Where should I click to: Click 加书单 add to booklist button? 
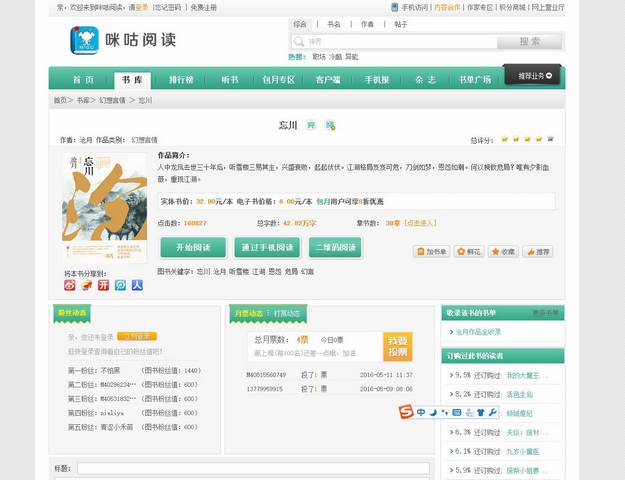pos(431,252)
